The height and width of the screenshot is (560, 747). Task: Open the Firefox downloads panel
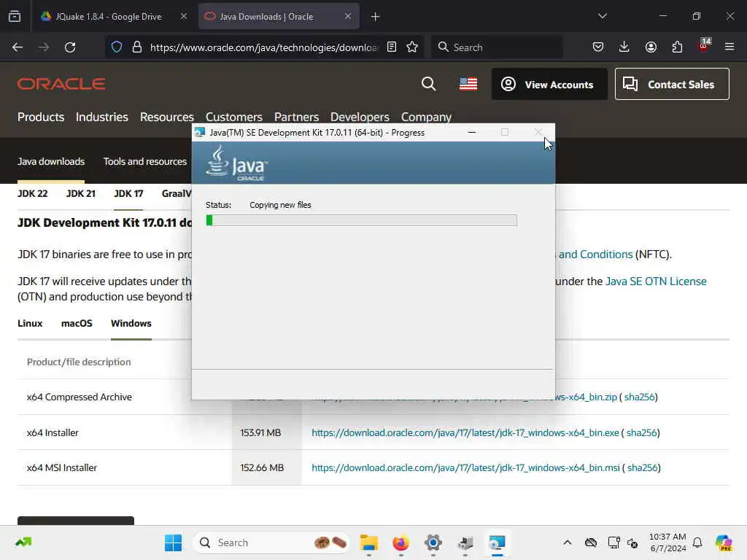624,47
